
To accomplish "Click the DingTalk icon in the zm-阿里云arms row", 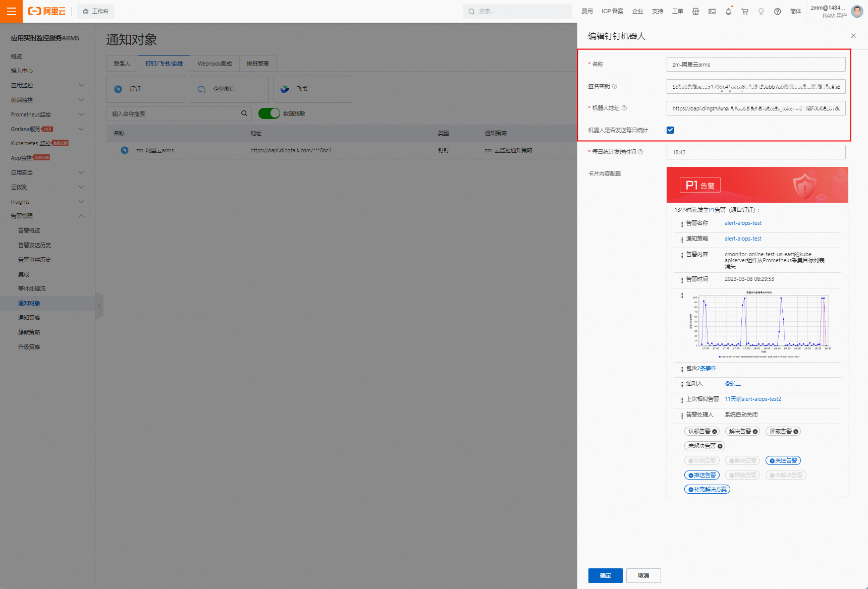I will pos(125,150).
